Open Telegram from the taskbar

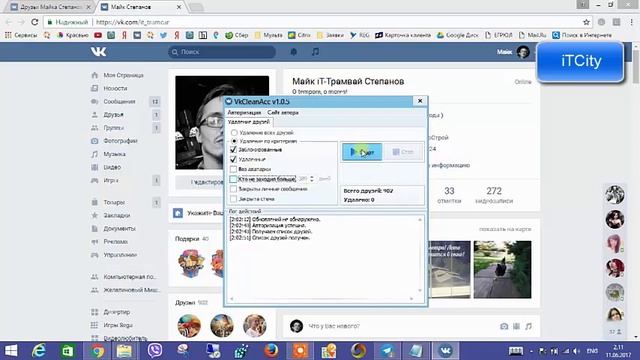point(387,351)
